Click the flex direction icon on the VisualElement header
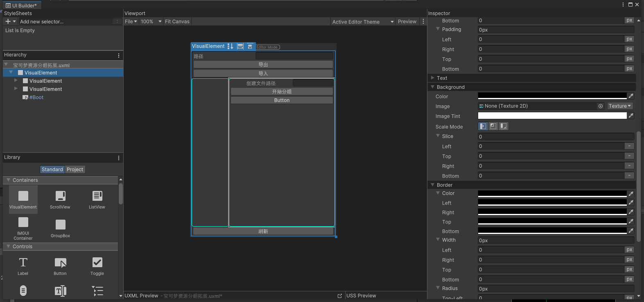This screenshot has width=644, height=302. 230,46
